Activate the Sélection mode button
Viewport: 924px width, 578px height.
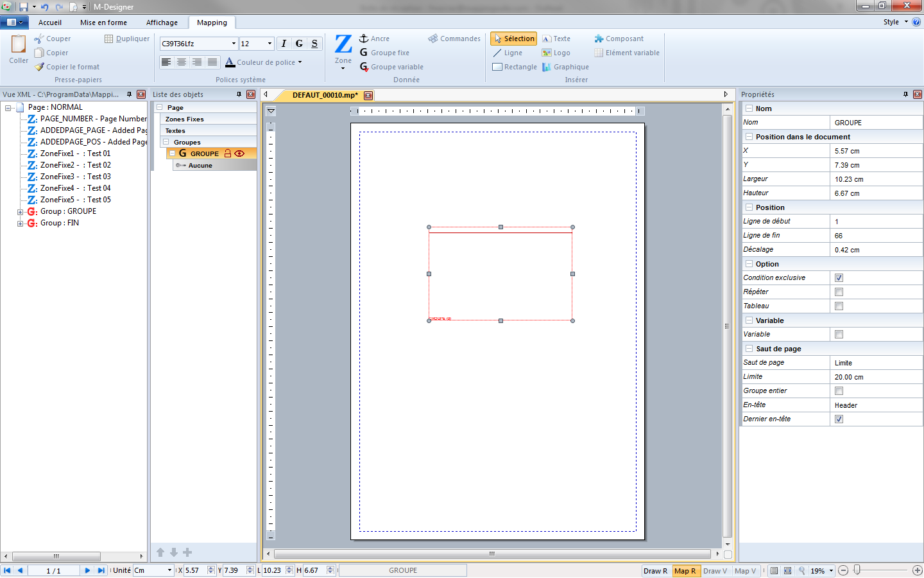[513, 39]
